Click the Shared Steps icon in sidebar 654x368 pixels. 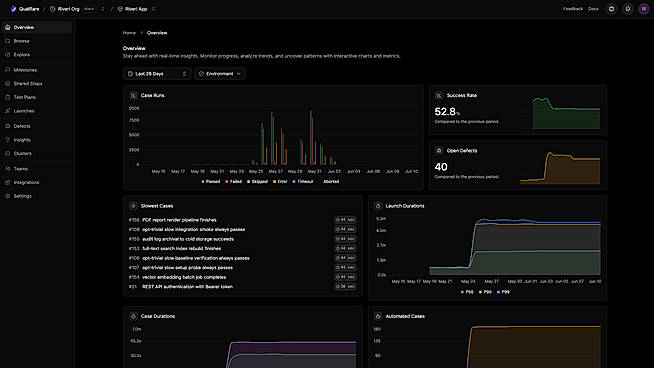[x=8, y=83]
